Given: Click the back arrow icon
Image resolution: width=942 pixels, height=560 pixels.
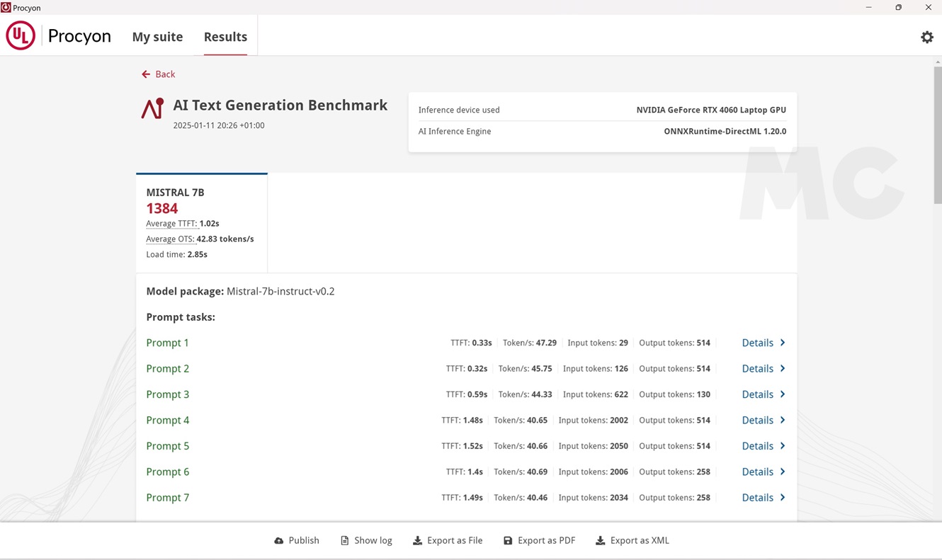Looking at the screenshot, I should pyautogui.click(x=146, y=74).
